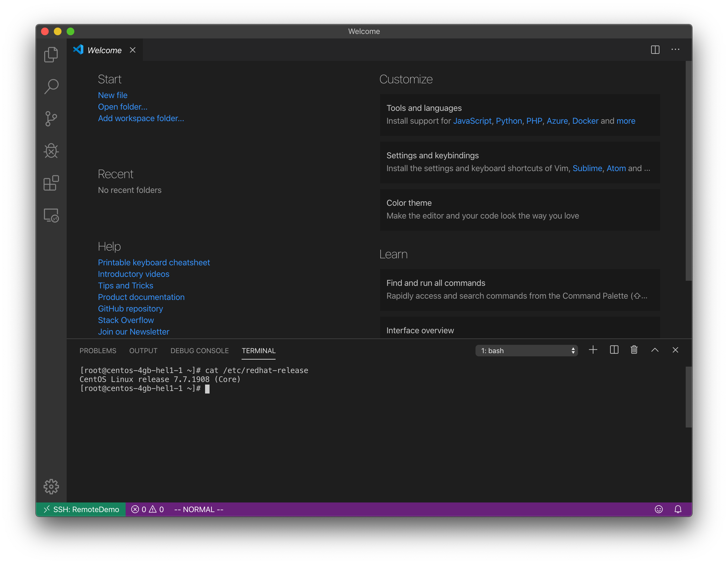
Task: Open Product documentation link
Action: 141,297
